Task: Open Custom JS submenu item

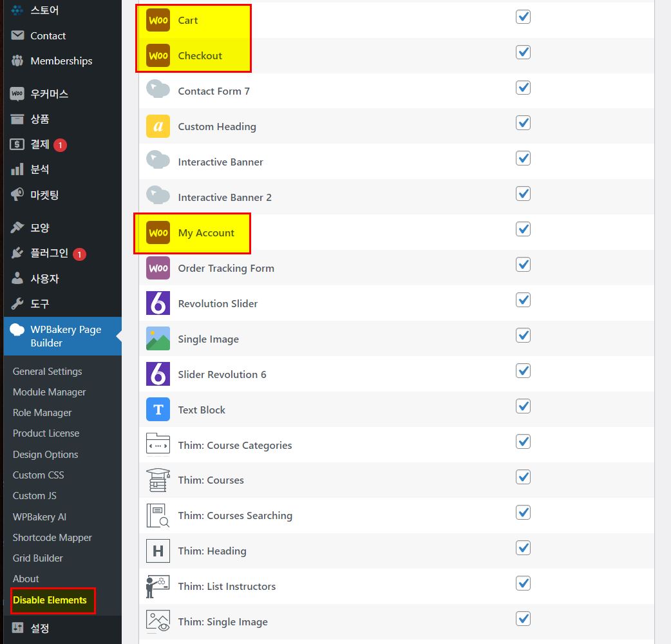Action: (x=34, y=495)
